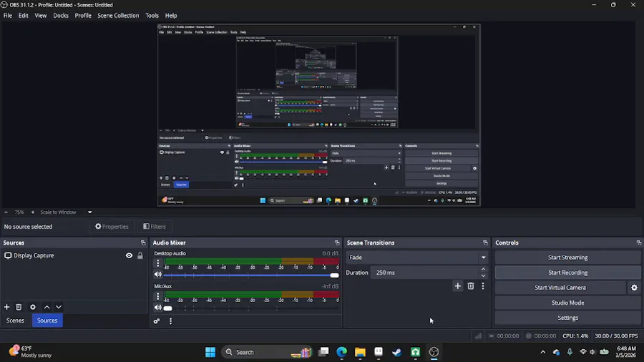The width and height of the screenshot is (644, 362).
Task: Click the Display Capture monitor icon
Action: [x=8, y=255]
